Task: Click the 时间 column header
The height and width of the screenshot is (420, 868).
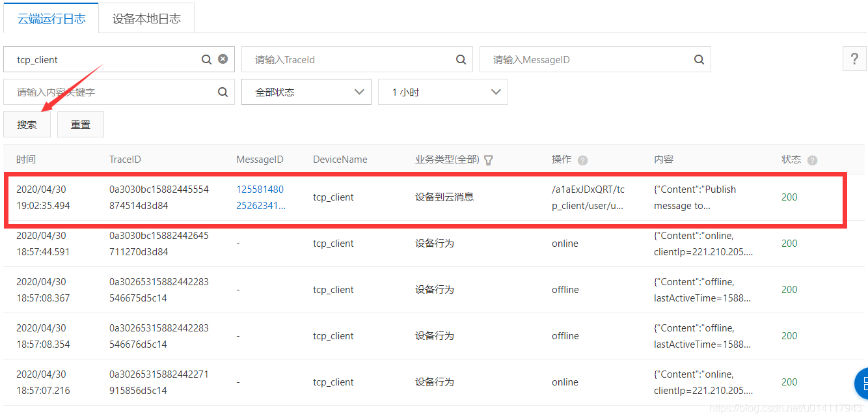Action: (x=26, y=160)
